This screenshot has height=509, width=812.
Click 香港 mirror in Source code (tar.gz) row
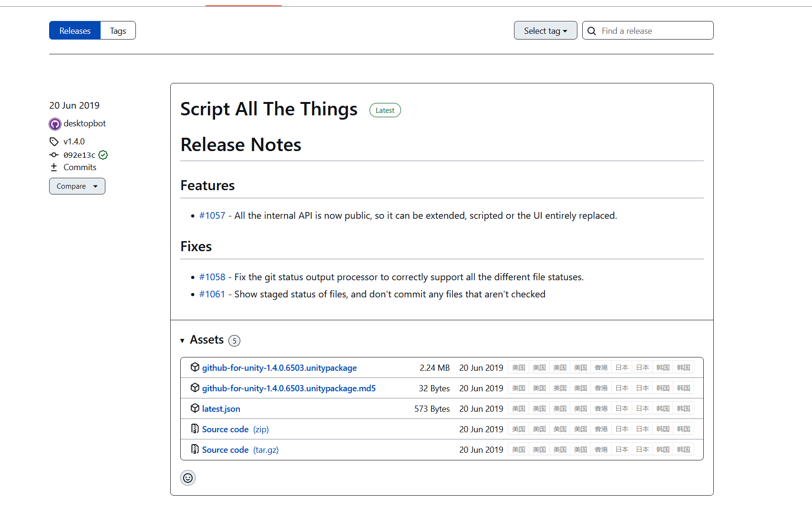(601, 450)
